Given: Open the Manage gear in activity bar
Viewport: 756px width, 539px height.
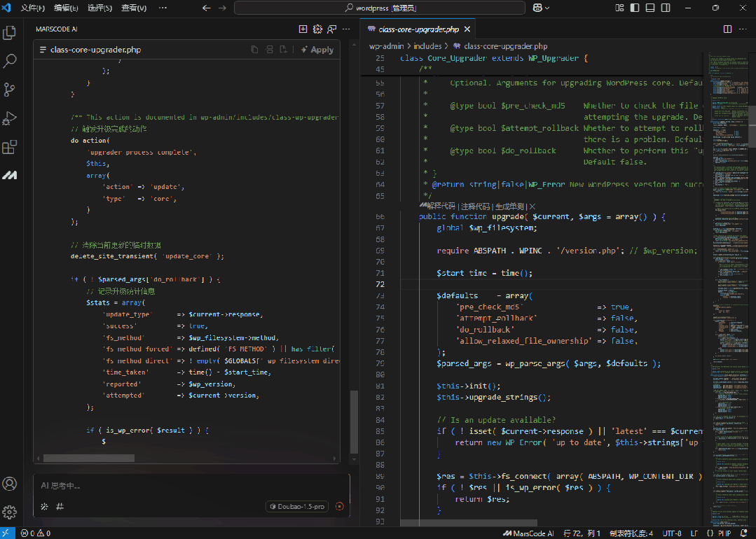Looking at the screenshot, I should 10,512.
